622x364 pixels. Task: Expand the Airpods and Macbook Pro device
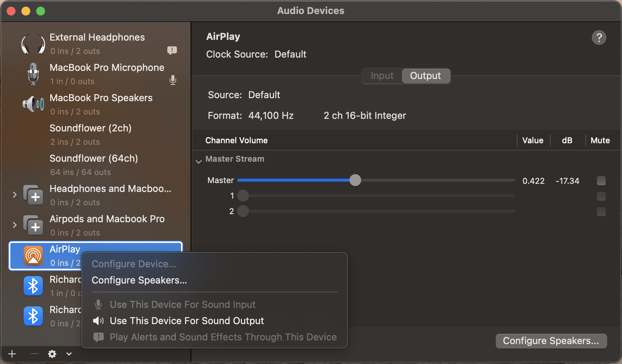pyautogui.click(x=15, y=225)
